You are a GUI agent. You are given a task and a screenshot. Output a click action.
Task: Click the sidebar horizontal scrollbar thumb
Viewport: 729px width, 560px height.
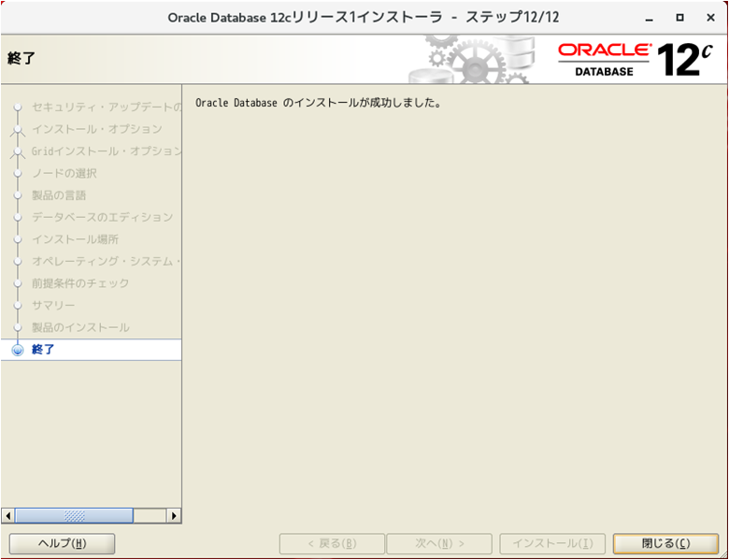[74, 515]
